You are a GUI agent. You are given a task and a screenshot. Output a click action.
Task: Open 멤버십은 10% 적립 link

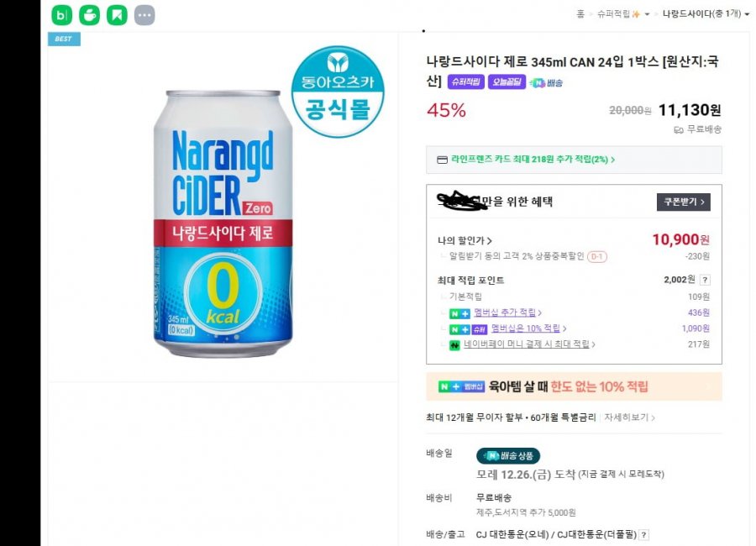click(525, 328)
